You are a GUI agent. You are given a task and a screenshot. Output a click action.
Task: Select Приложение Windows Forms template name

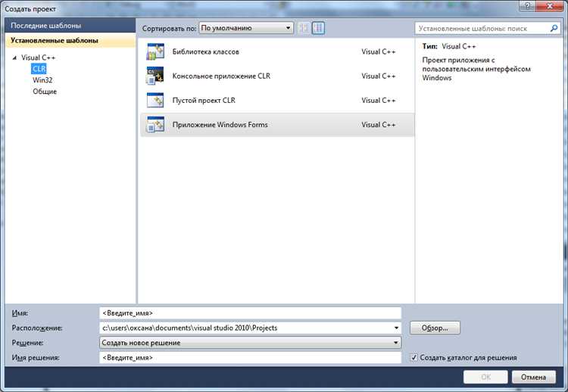coord(220,125)
